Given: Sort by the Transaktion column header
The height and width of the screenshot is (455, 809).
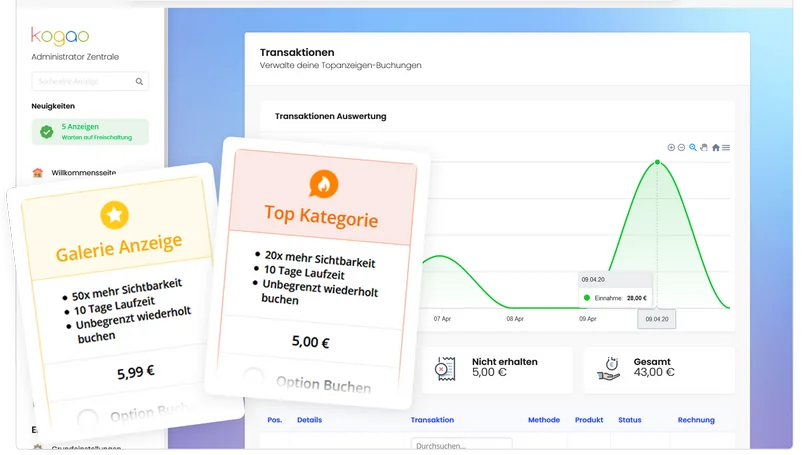Looking at the screenshot, I should coord(432,420).
